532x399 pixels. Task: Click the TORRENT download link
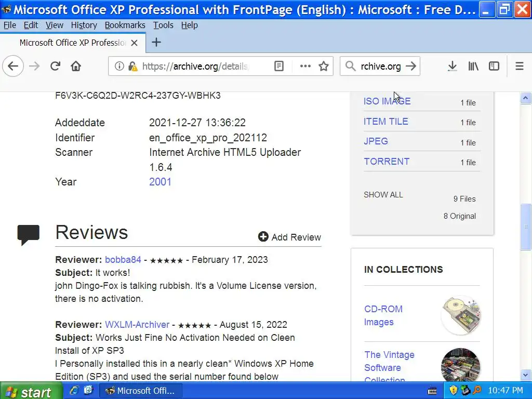[x=387, y=162]
